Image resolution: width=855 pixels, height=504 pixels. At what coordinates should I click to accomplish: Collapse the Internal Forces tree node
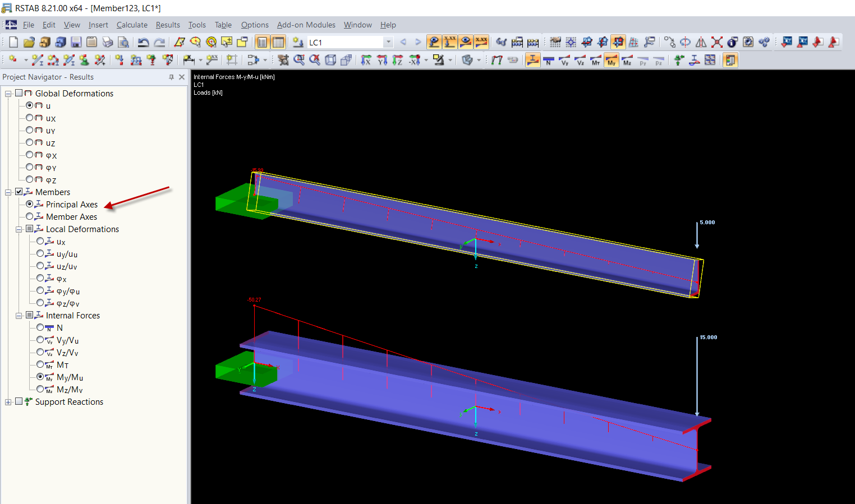point(19,316)
